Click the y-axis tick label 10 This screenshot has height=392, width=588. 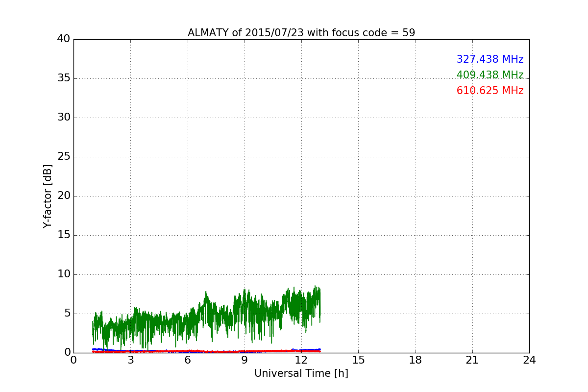click(x=64, y=274)
